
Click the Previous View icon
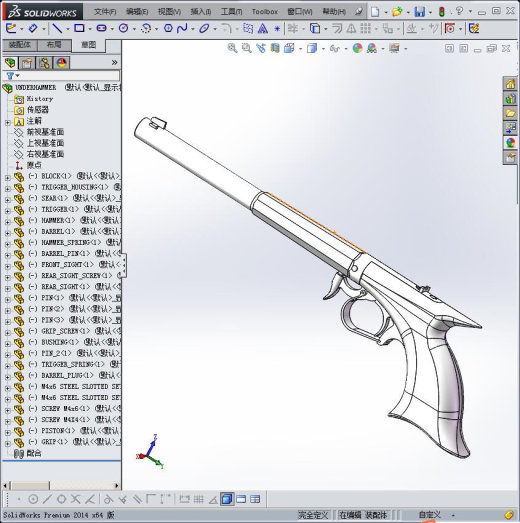coord(261,48)
